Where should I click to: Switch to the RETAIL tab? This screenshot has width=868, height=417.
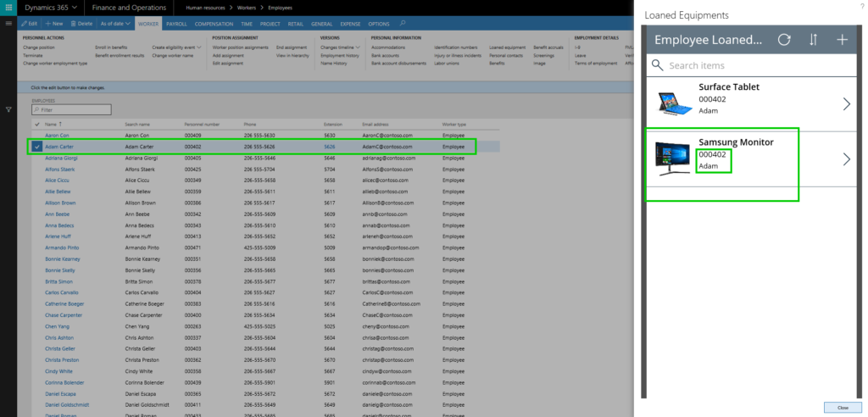tap(296, 24)
